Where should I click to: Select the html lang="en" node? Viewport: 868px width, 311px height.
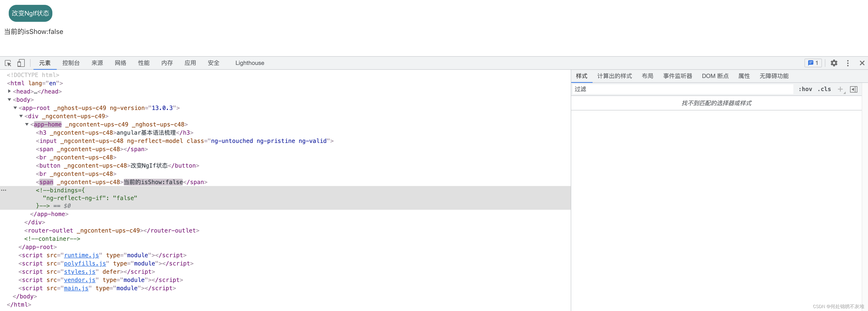click(x=35, y=83)
